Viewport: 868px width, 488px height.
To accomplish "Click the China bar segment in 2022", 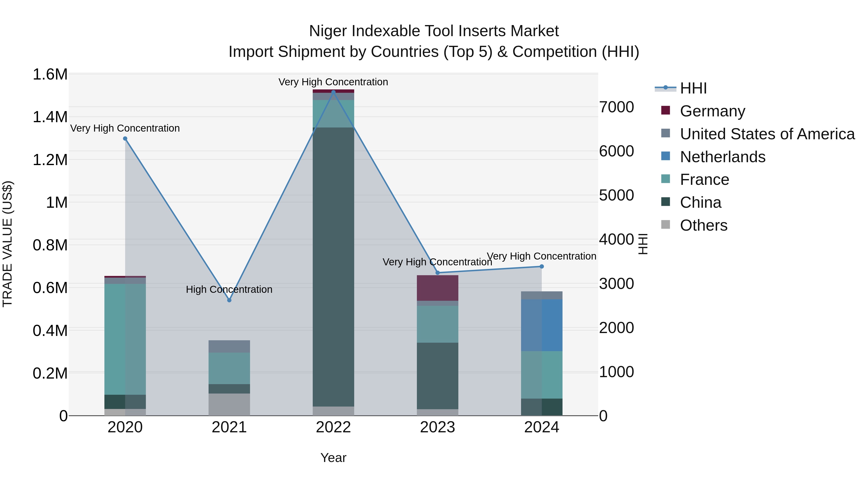I will [x=333, y=267].
